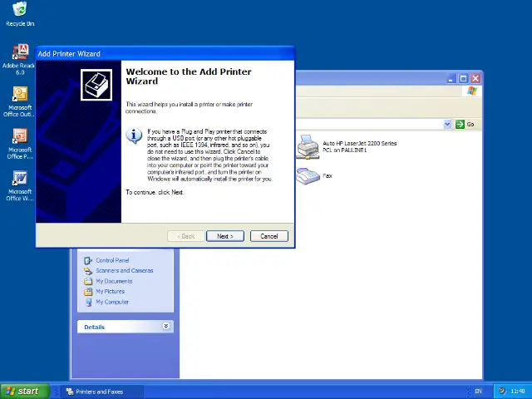Click the My Pictures folder icon
Image resolution: width=532 pixels, height=399 pixels.
[88, 292]
